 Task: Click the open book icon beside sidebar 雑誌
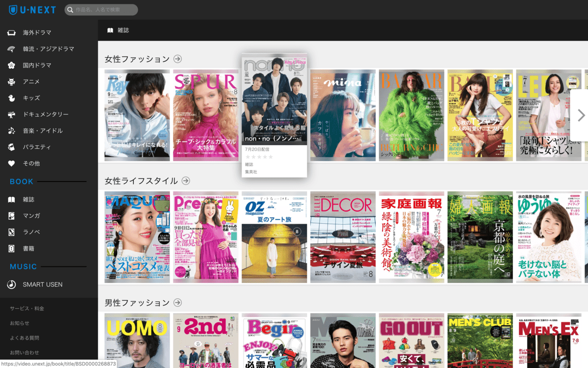[11, 200]
